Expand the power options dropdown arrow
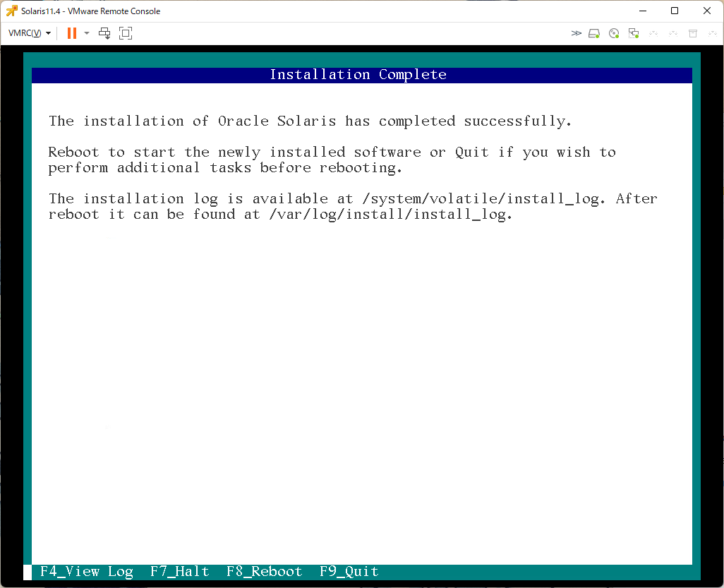The image size is (724, 588). tap(86, 33)
